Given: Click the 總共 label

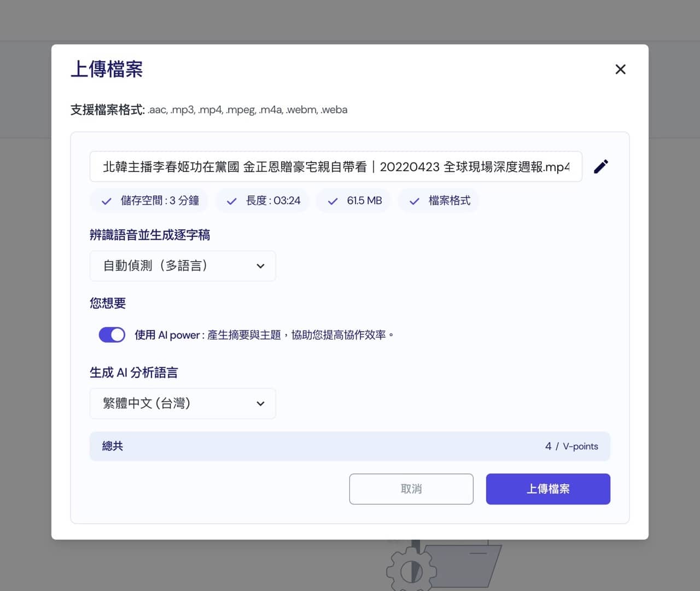Looking at the screenshot, I should (x=113, y=447).
